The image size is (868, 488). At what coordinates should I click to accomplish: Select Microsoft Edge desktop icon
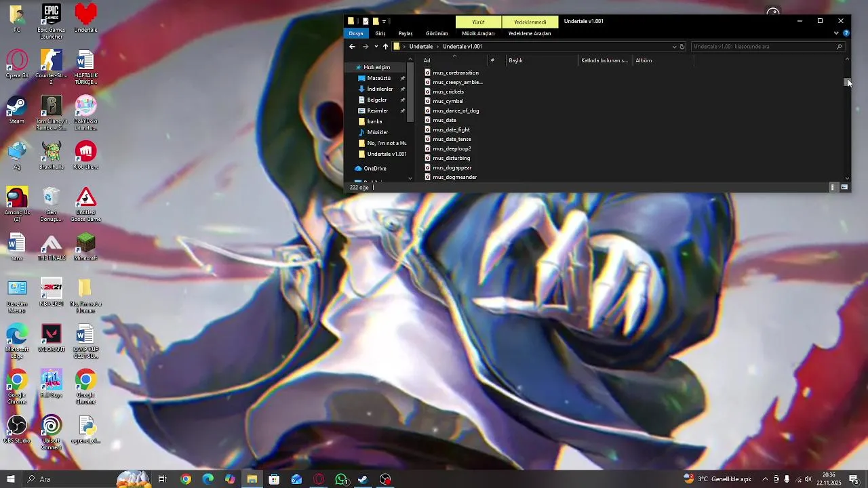pyautogui.click(x=17, y=341)
